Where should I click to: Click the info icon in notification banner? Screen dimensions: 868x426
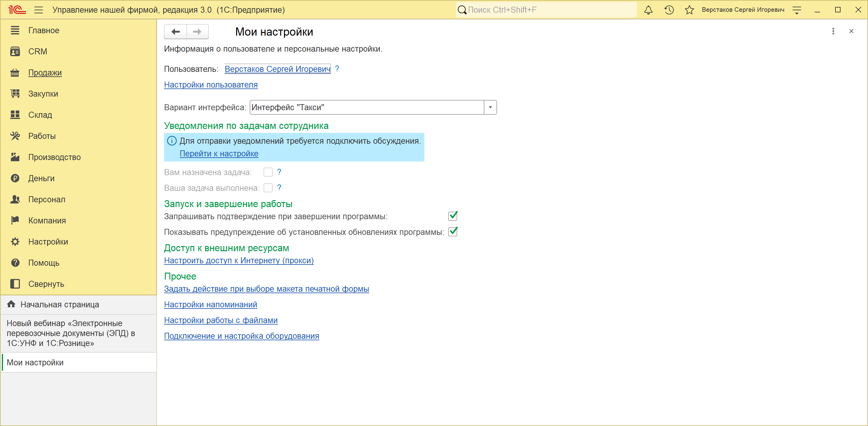pyautogui.click(x=172, y=141)
